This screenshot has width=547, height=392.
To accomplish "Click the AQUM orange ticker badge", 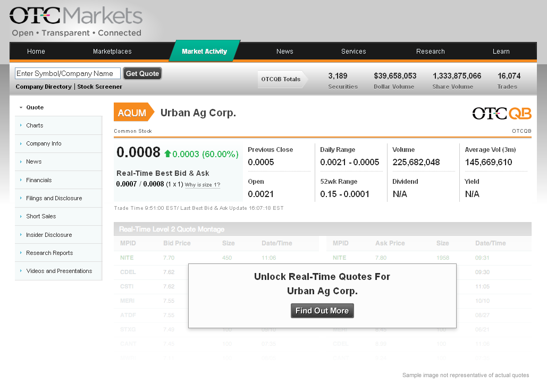I will pyautogui.click(x=134, y=112).
